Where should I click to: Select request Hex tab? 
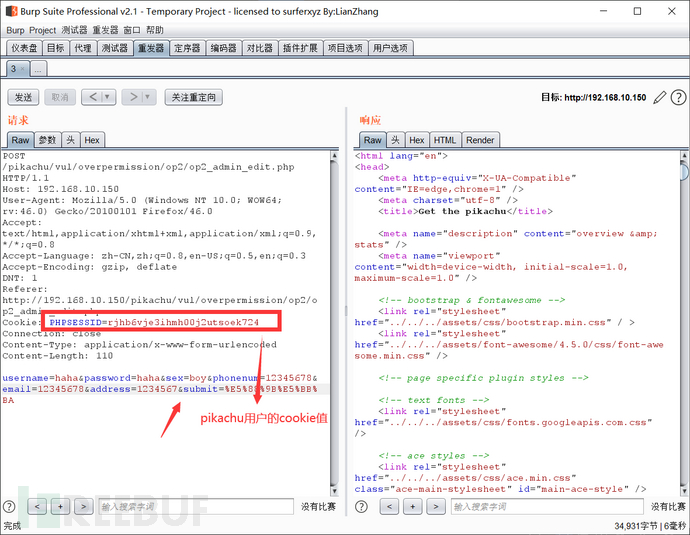click(x=92, y=140)
